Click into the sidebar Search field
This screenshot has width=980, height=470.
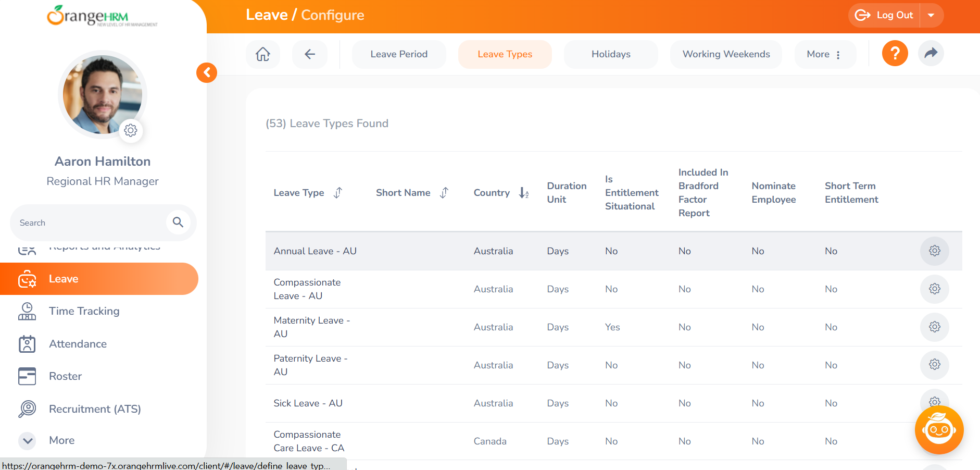click(91, 222)
